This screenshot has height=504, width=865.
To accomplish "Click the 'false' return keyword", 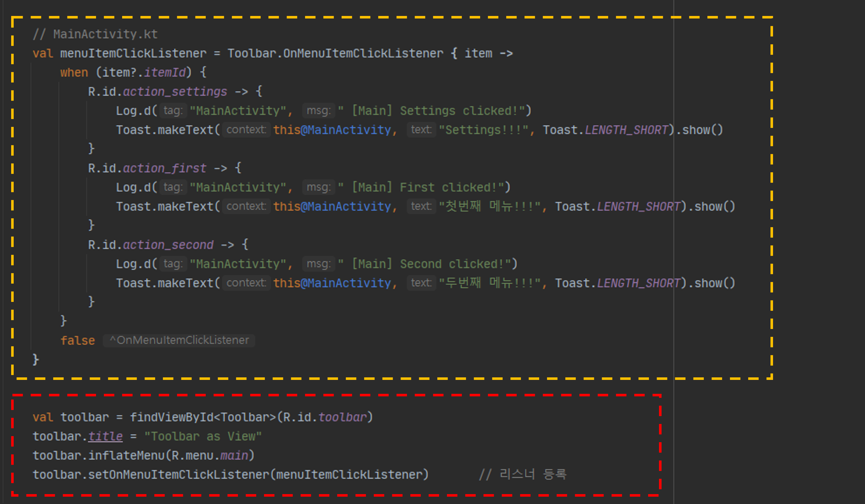I will (77, 341).
